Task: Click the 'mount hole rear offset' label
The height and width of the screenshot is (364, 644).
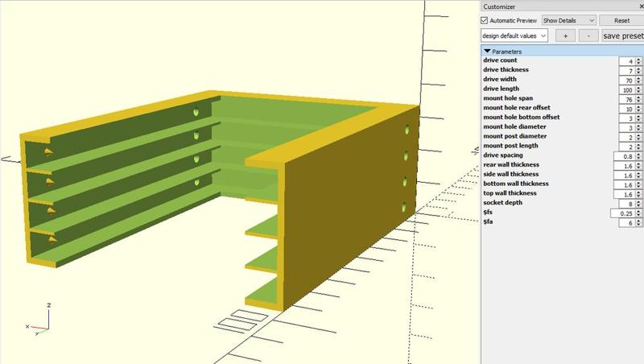Action: point(517,108)
